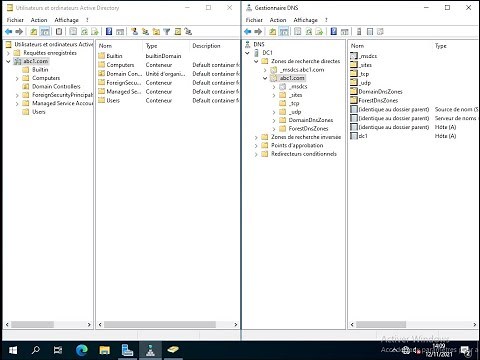480x360 pixels.
Task: Expand Computers node in Active Directory tree
Action: pos(17,78)
